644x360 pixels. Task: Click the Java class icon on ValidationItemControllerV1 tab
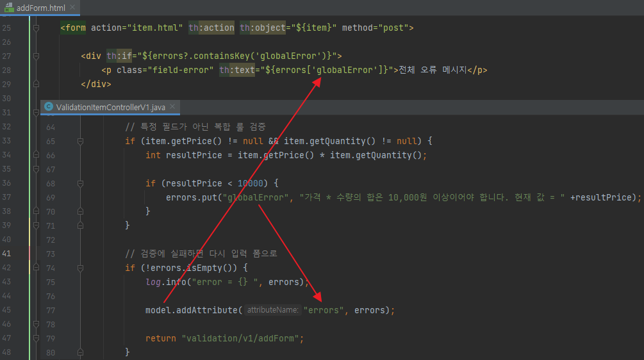tap(49, 107)
